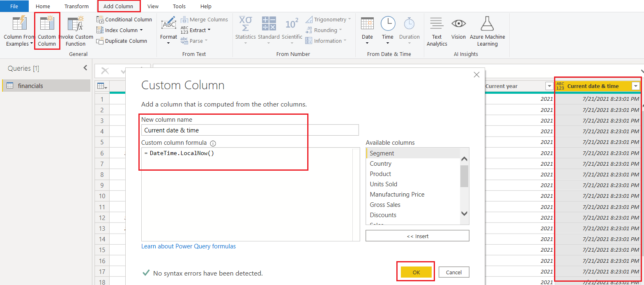Viewport: 644px width, 285px height.
Task: Switch to the Home tab
Action: pos(43,6)
